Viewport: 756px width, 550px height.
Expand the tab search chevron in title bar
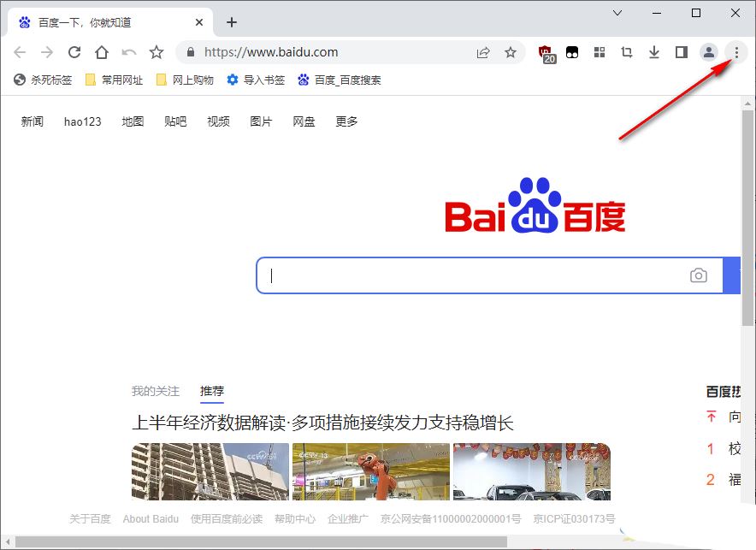coord(618,13)
